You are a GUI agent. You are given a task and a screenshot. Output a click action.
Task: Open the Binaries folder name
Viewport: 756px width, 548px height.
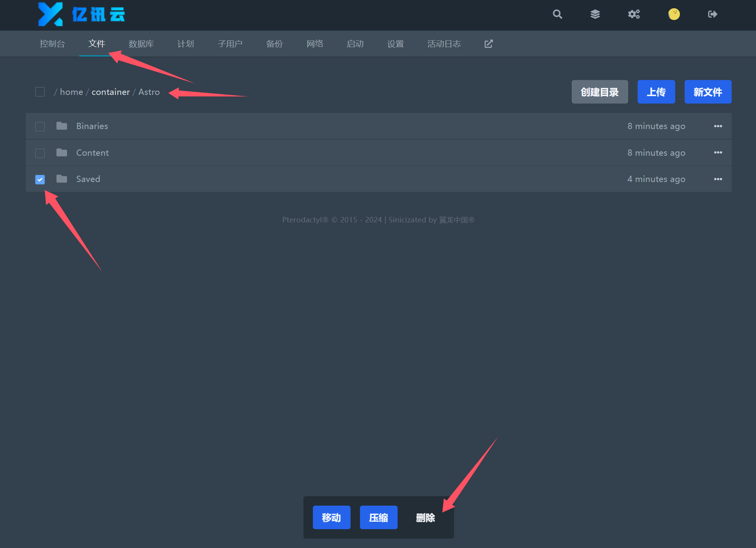pyautogui.click(x=92, y=126)
